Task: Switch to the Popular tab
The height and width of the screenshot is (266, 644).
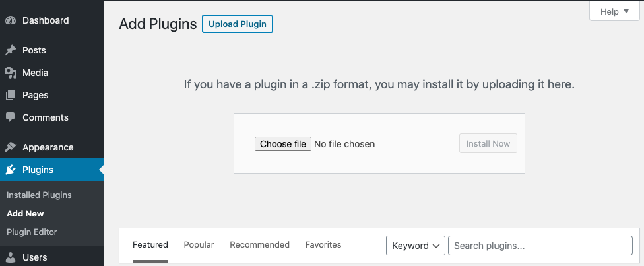Action: 199,245
